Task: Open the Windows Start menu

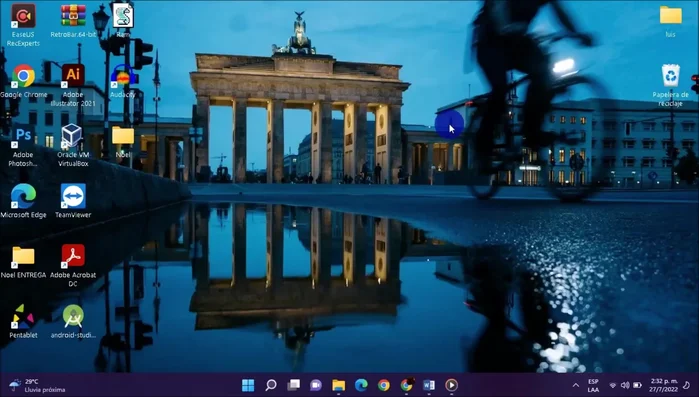Action: click(248, 385)
